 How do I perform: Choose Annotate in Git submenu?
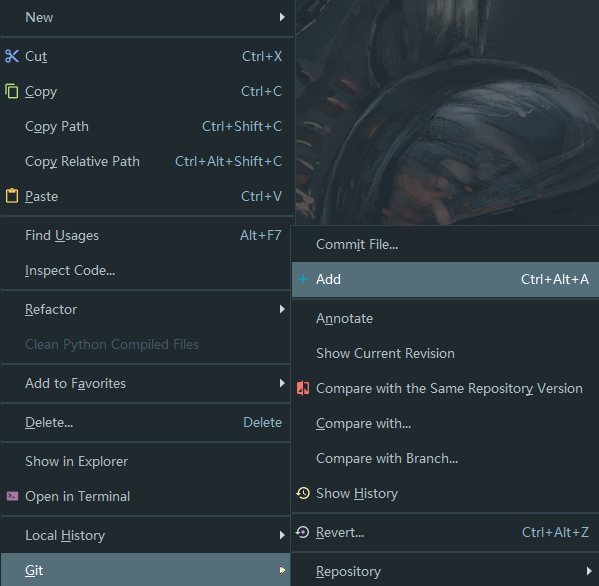point(445,318)
